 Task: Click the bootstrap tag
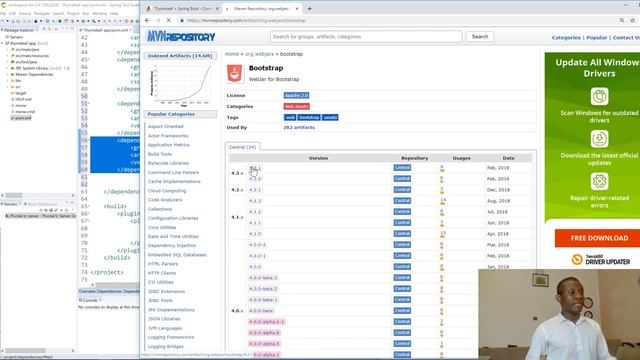[309, 118]
